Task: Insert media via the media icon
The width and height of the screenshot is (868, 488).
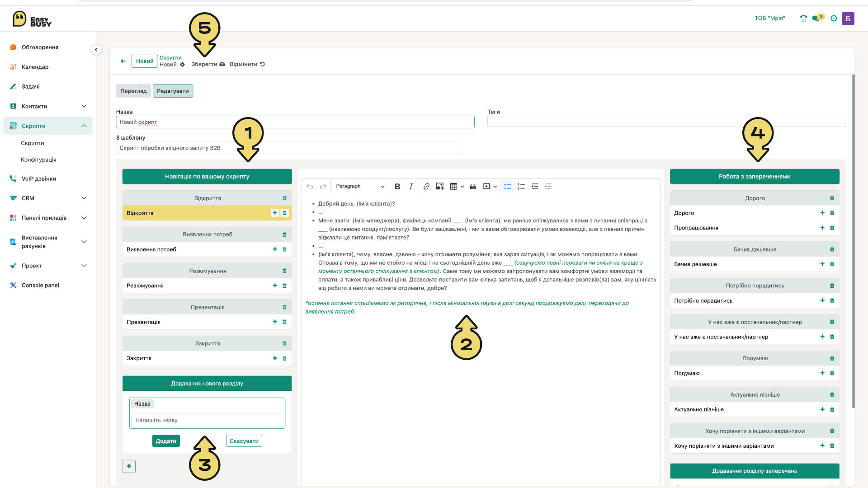Action: (x=486, y=186)
